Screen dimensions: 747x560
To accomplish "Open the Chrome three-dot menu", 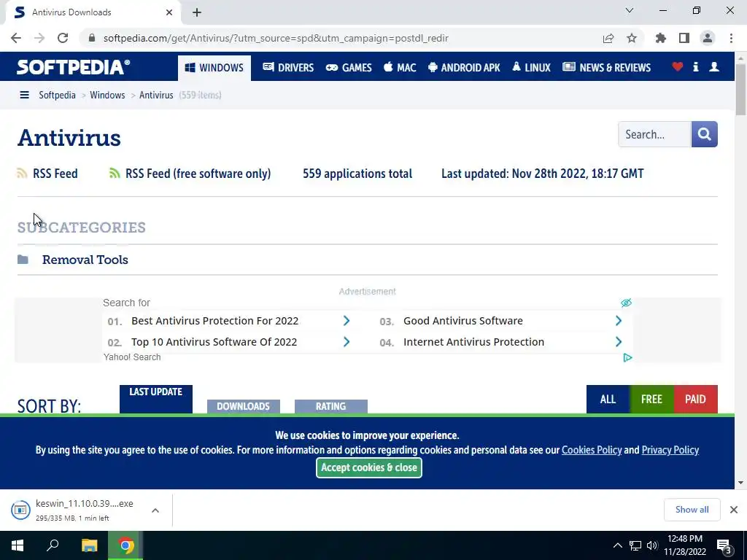I will click(731, 38).
